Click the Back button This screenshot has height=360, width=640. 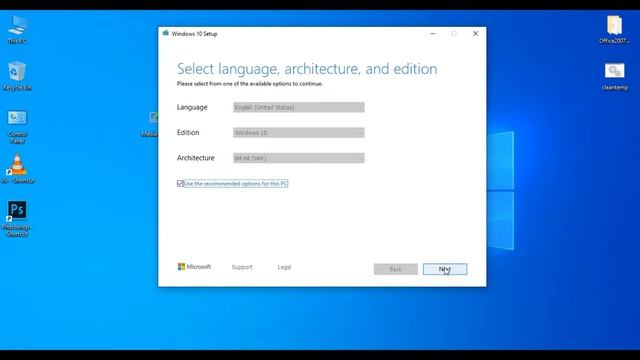(x=396, y=269)
